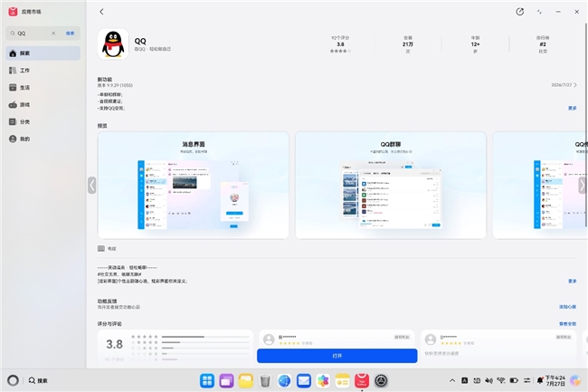Open the colorful assistant orb tray icon
This screenshot has width=588, height=392.
coord(575,380)
